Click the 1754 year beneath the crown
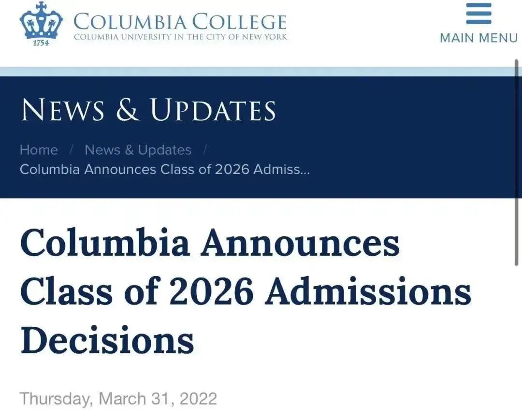 (41, 43)
